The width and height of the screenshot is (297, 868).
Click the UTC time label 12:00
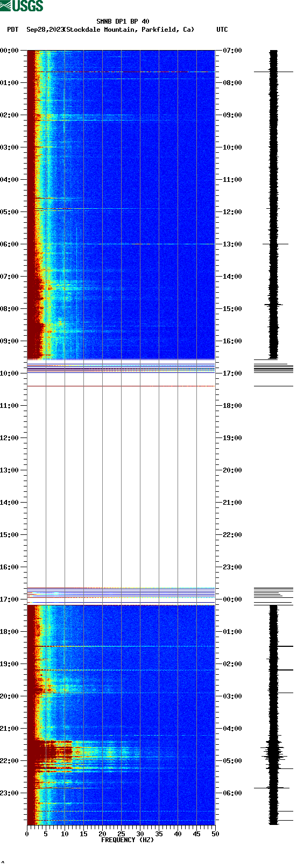pos(232,212)
